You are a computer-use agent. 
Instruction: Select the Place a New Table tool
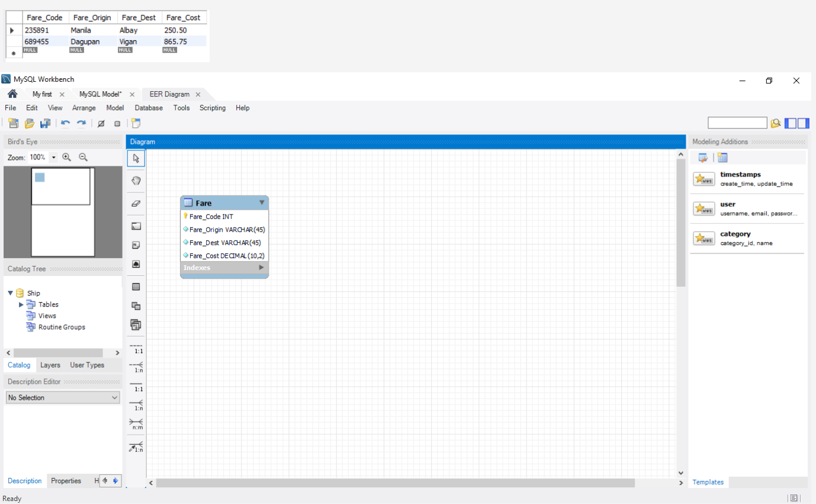[136, 287]
